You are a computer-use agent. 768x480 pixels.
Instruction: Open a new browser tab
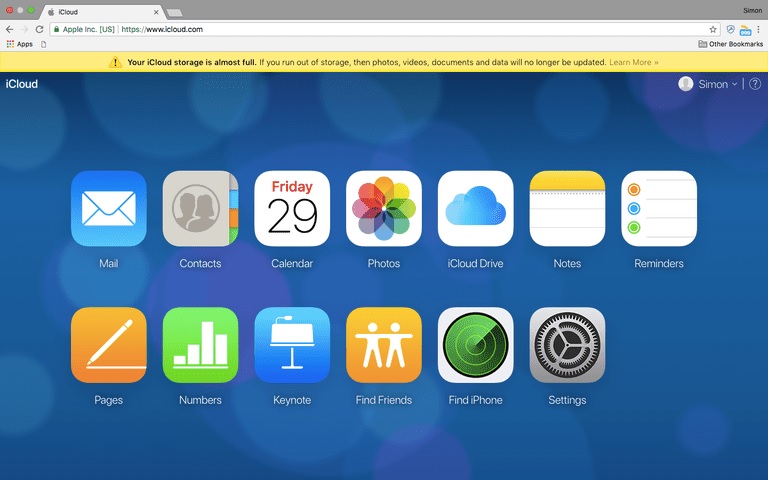tap(174, 13)
